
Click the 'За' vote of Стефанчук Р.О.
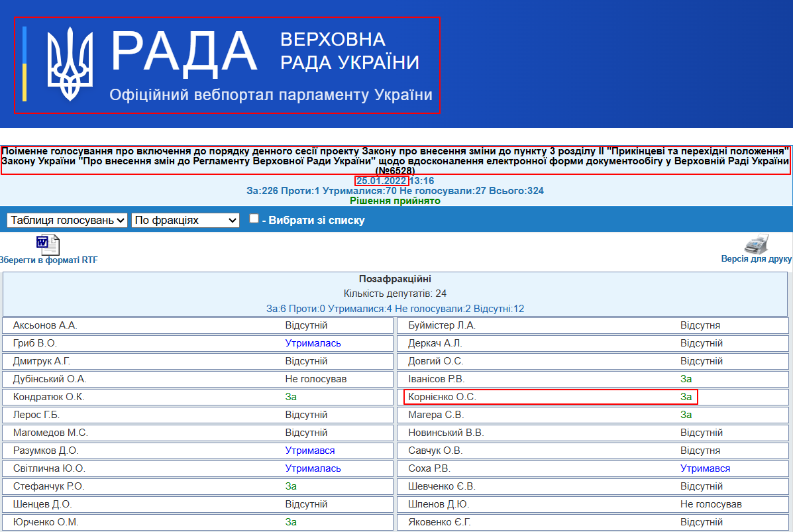click(291, 486)
